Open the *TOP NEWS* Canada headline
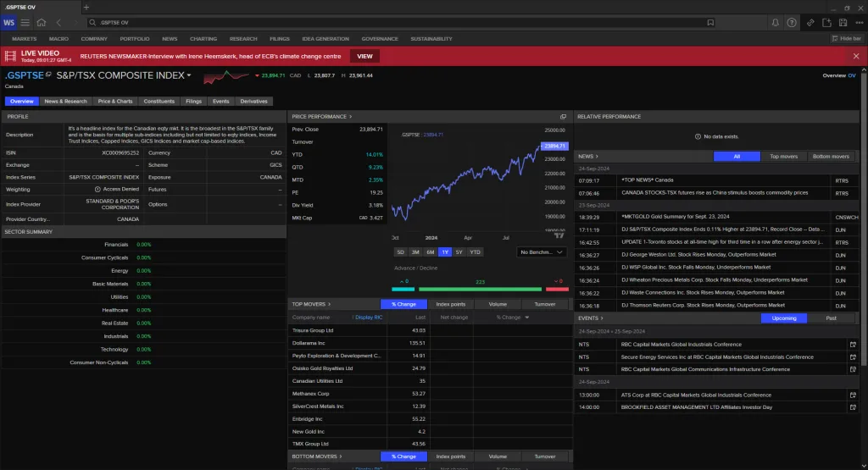 [647, 180]
